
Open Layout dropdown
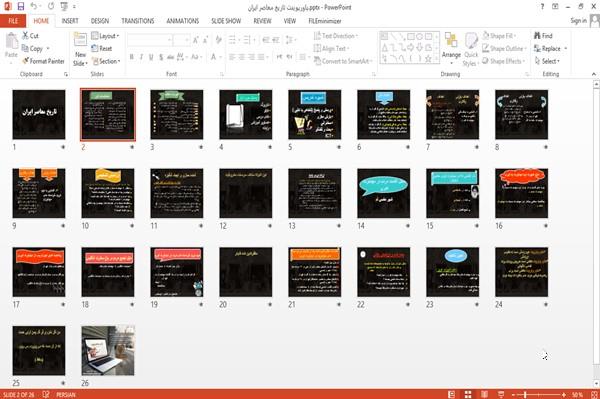pos(106,36)
